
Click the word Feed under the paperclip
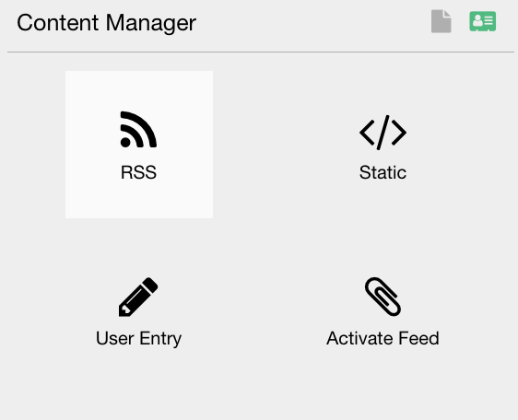[418, 338]
